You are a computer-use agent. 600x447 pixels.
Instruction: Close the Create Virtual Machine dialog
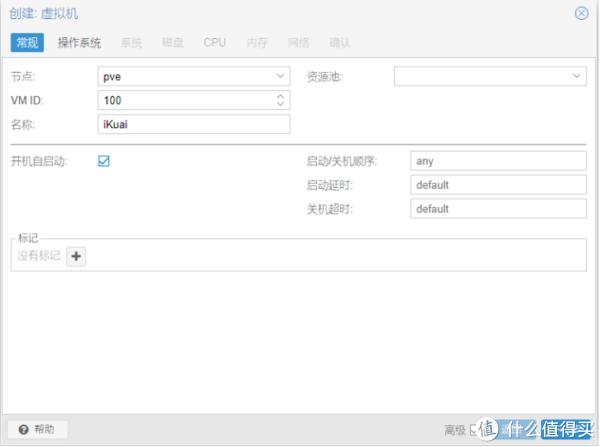(582, 13)
